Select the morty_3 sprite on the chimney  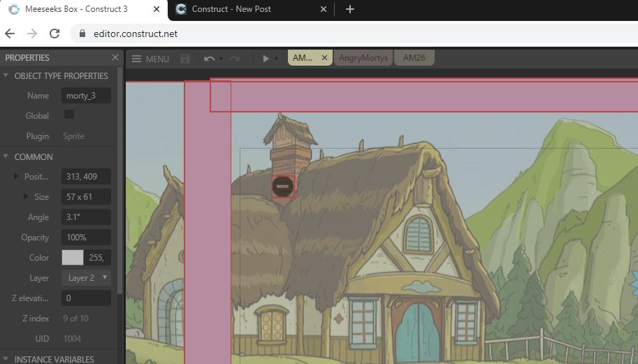pyautogui.click(x=283, y=187)
